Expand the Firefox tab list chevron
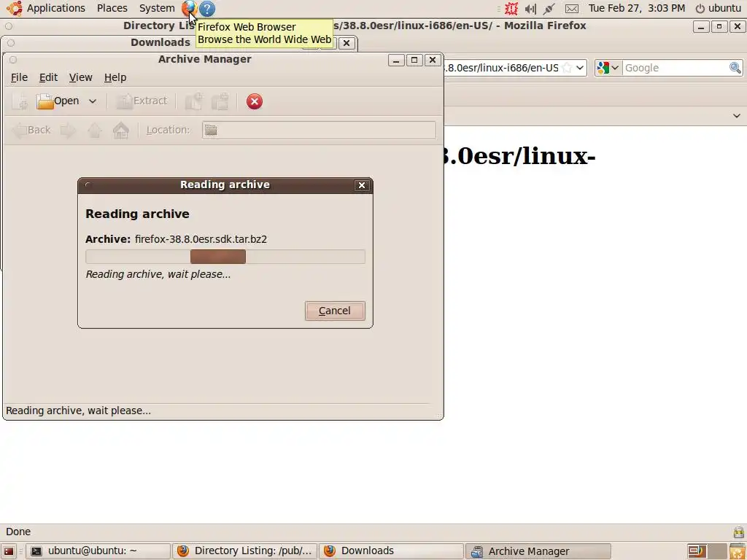 [x=737, y=116]
